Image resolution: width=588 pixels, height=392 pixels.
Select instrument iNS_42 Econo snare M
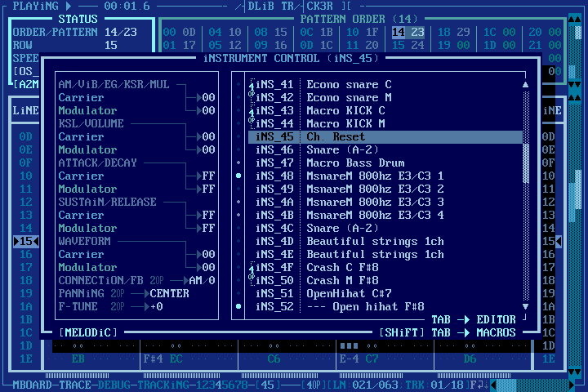pyautogui.click(x=385, y=97)
